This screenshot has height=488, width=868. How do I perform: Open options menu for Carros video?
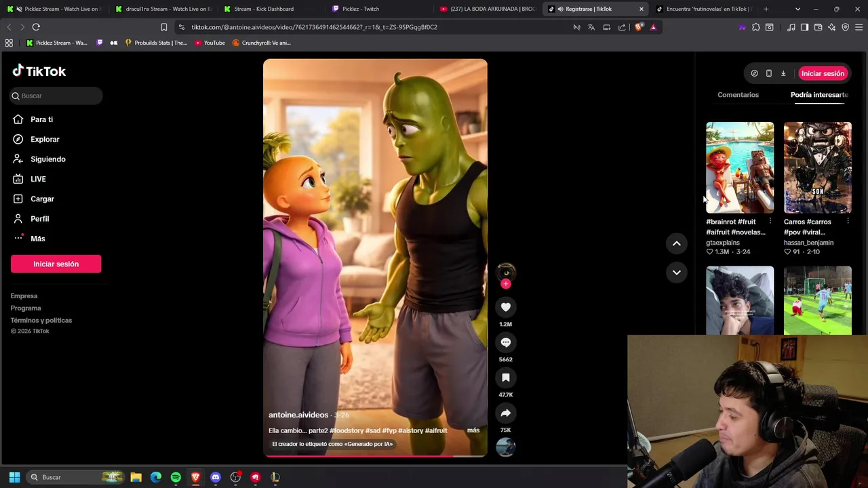[848, 222]
